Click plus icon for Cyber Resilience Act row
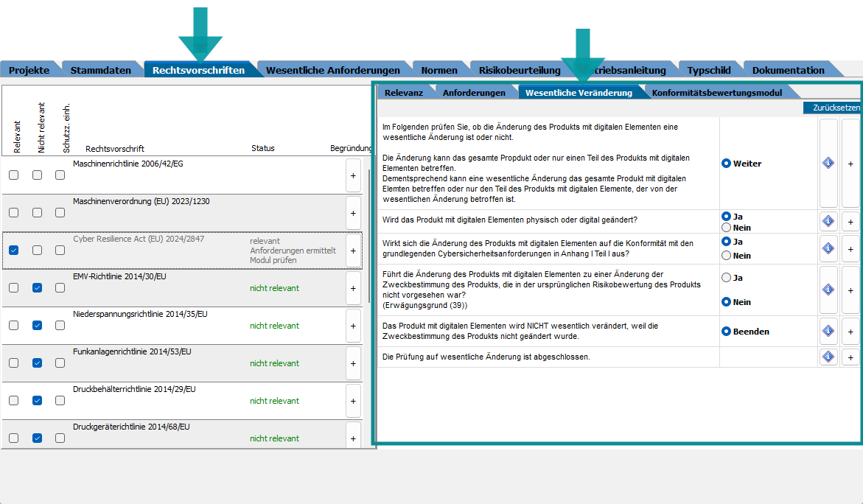 click(353, 251)
